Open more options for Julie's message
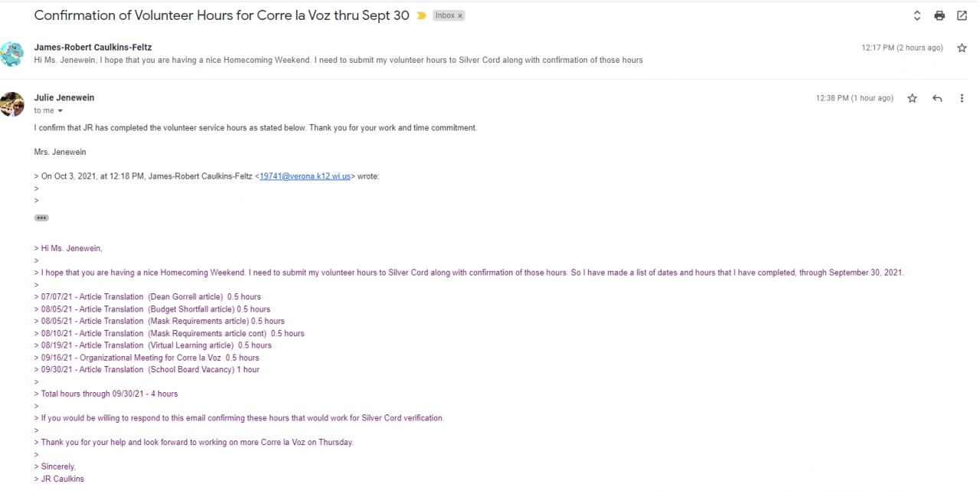The image size is (980, 491). [x=962, y=98]
